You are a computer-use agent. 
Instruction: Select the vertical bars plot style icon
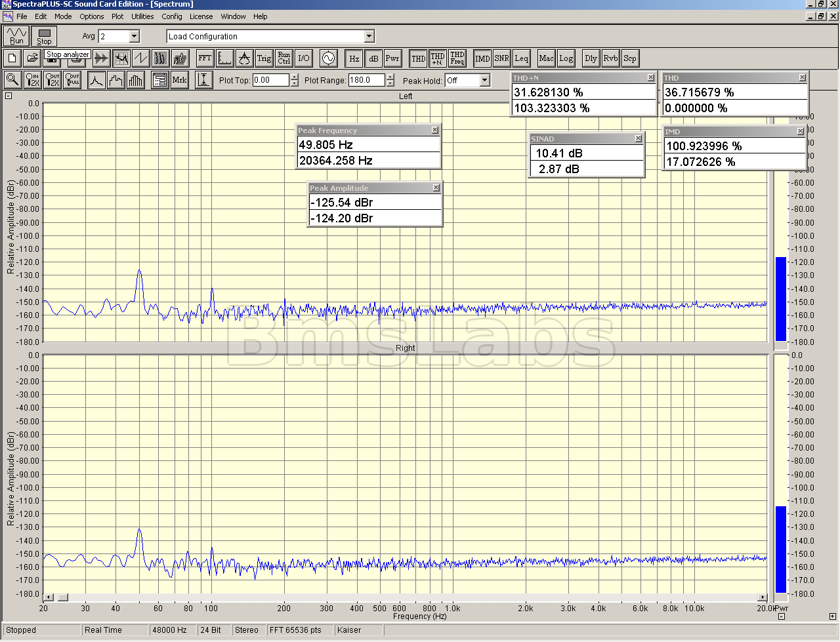136,80
